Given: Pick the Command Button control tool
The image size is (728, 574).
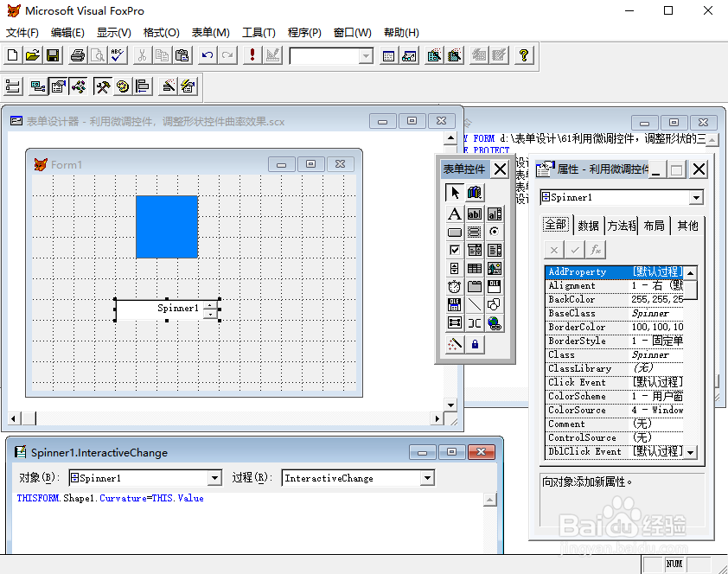Looking at the screenshot, I should tap(455, 232).
